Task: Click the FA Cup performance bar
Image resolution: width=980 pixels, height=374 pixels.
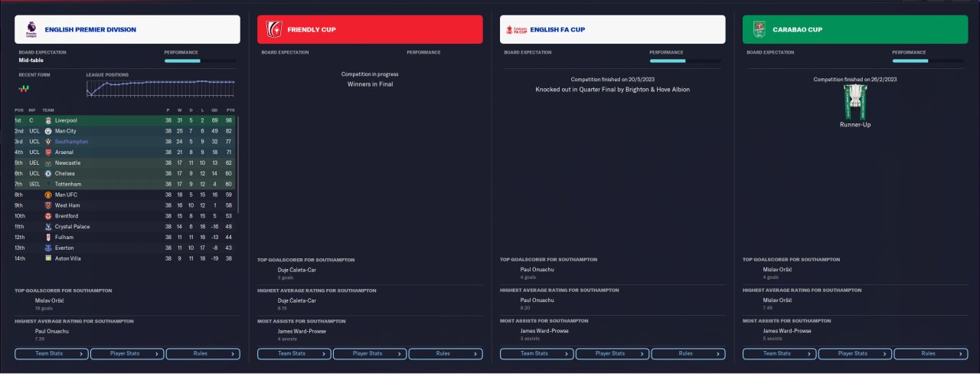Action: click(x=685, y=61)
